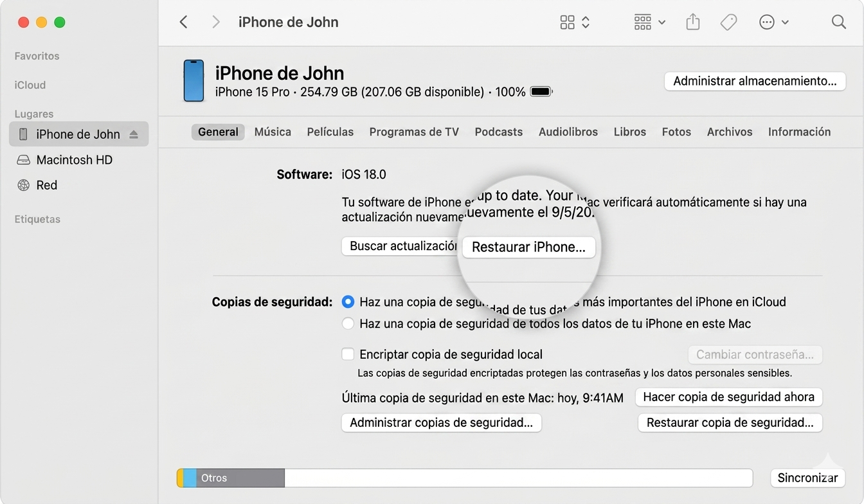864x504 pixels.
Task: Click Última copia de seguridad text
Action: coord(483,398)
